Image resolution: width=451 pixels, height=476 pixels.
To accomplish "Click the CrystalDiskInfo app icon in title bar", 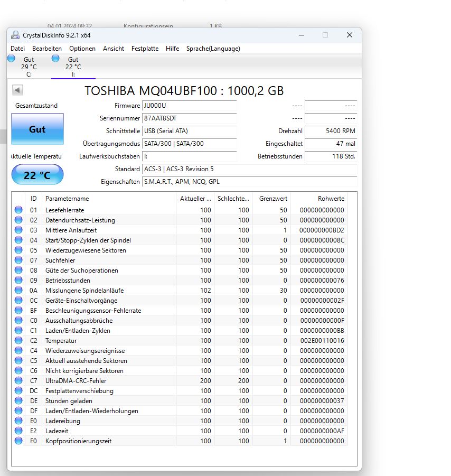I will click(x=15, y=35).
